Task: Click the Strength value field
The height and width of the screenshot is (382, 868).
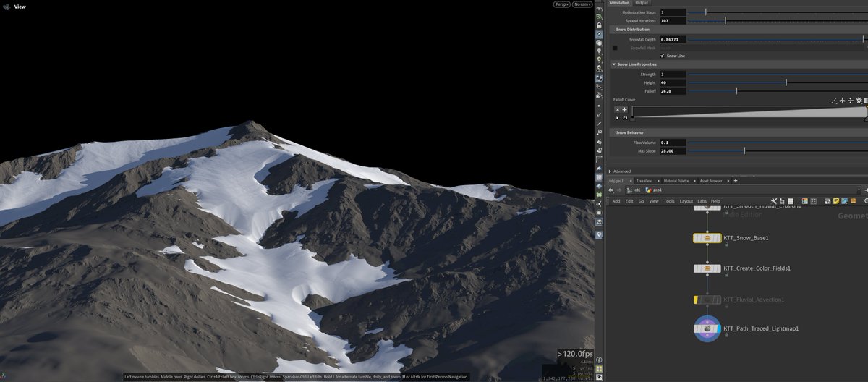Action: [x=672, y=75]
